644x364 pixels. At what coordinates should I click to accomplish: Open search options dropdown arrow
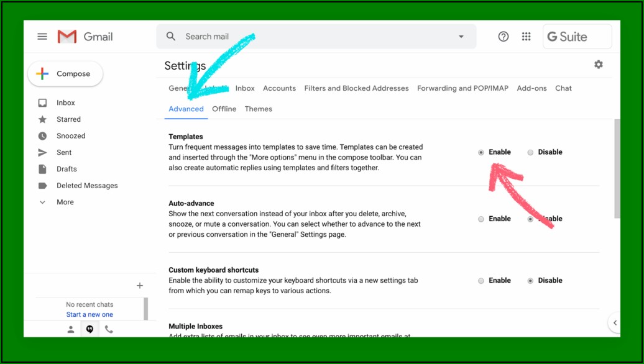coord(461,37)
